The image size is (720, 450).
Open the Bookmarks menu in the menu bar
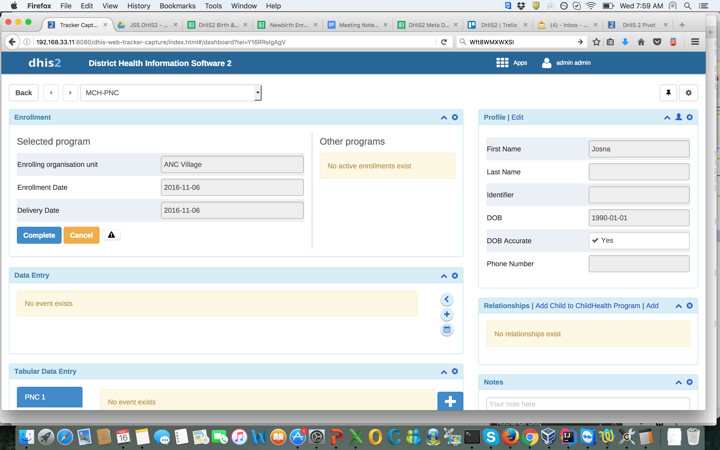[x=178, y=6]
